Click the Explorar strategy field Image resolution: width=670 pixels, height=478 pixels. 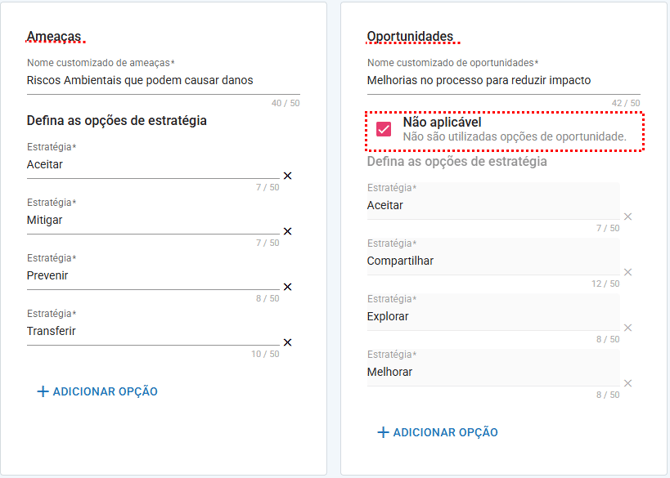490,317
